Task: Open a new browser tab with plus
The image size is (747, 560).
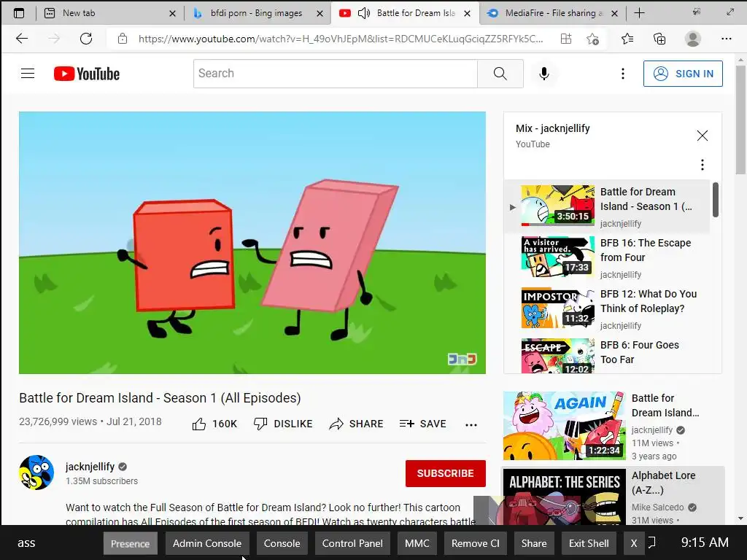Action: pyautogui.click(x=639, y=13)
